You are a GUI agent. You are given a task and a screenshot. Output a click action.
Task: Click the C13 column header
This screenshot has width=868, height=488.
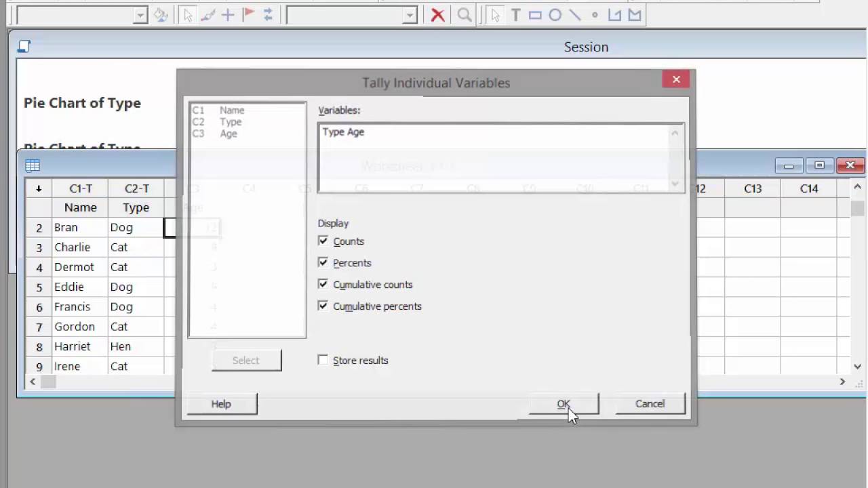point(753,188)
